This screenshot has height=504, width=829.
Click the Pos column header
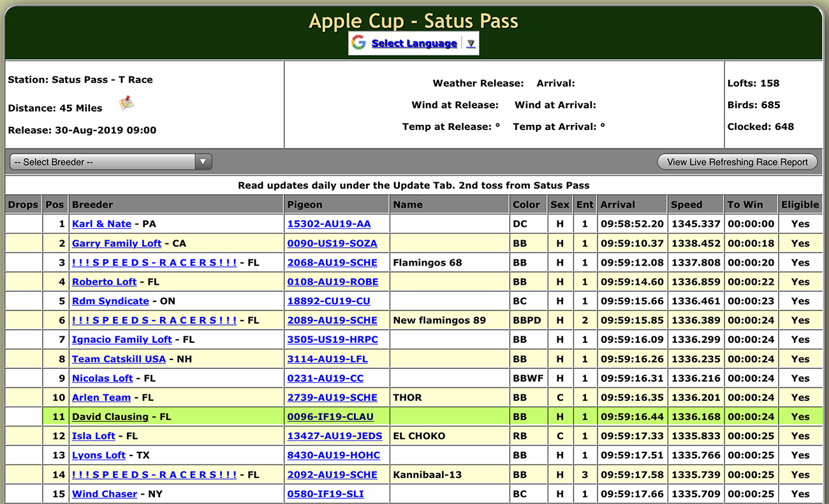coord(55,205)
